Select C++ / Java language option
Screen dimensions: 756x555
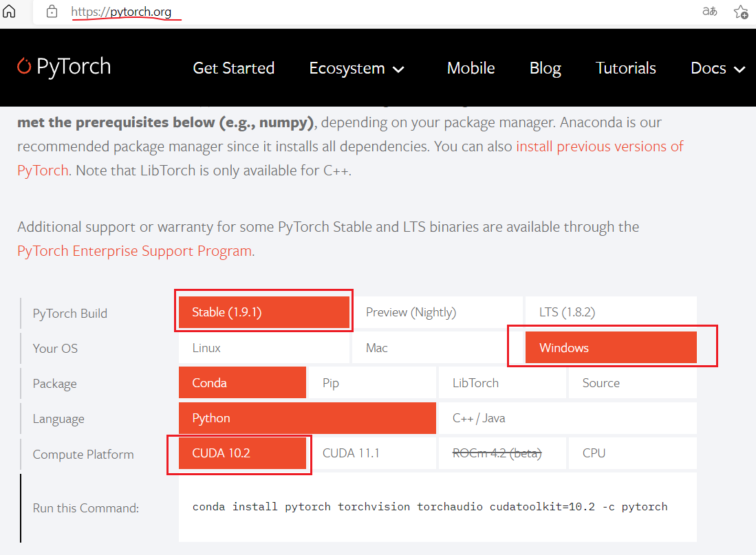click(568, 418)
